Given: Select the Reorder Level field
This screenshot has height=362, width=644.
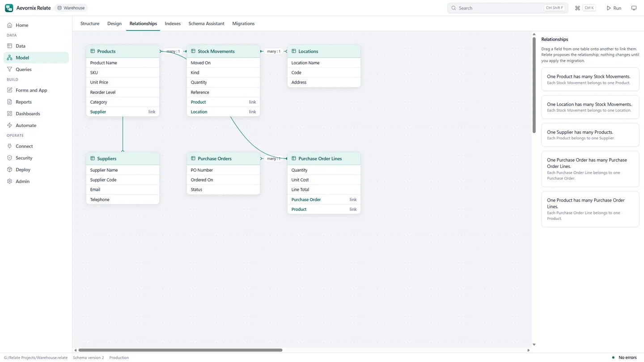Looking at the screenshot, I should click(x=123, y=92).
